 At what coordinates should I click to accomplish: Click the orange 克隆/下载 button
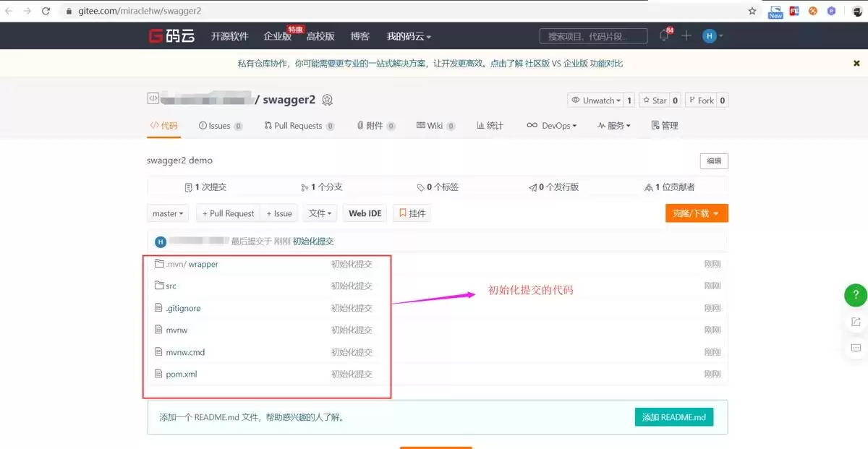[x=695, y=213]
